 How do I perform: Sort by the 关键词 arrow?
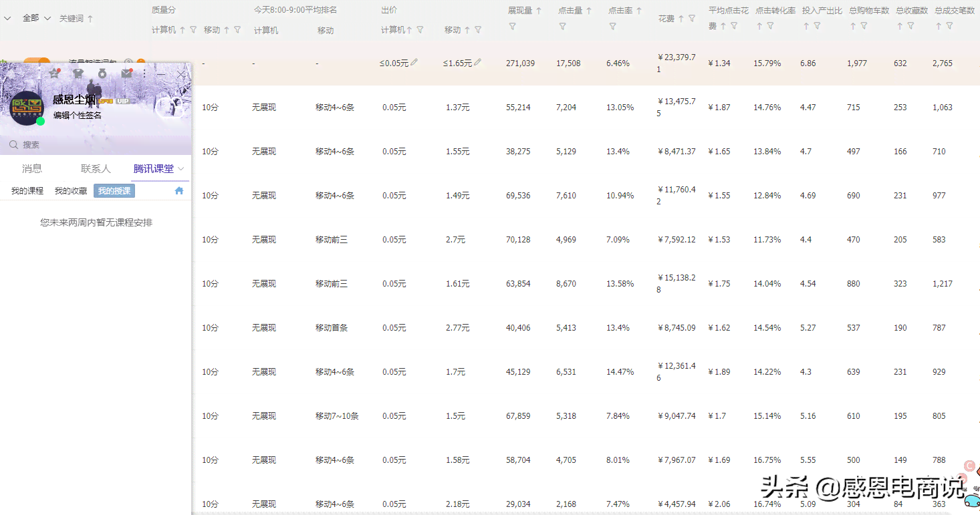[90, 19]
